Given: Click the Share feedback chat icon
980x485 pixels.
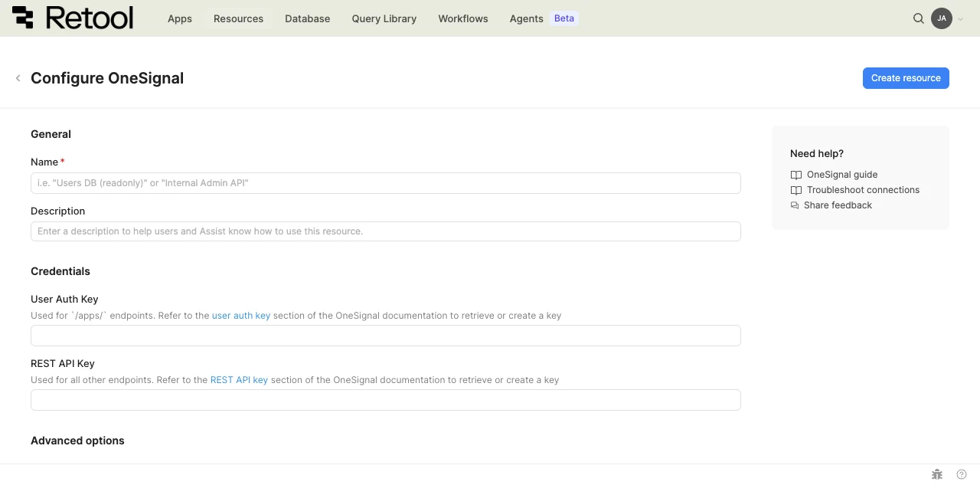Looking at the screenshot, I should [x=795, y=205].
